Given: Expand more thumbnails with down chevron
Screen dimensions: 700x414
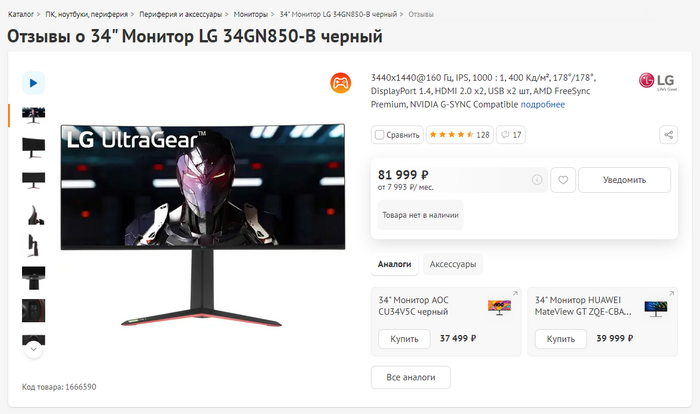Looking at the screenshot, I should [x=33, y=349].
